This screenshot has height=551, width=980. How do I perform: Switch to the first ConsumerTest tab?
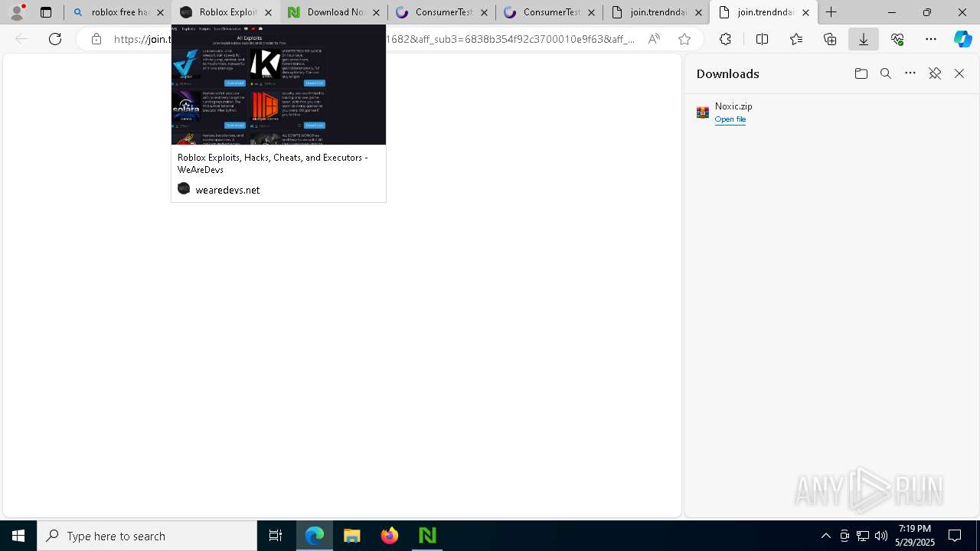[442, 12]
